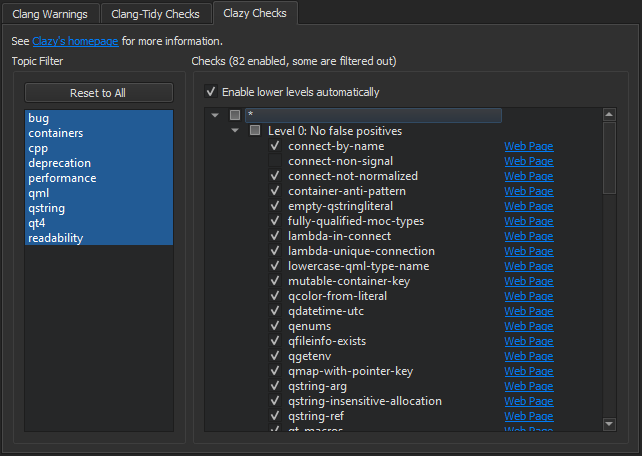Click the scrollbar up arrow in checks list
Image resolution: width=642 pixels, height=456 pixels.
[609, 116]
